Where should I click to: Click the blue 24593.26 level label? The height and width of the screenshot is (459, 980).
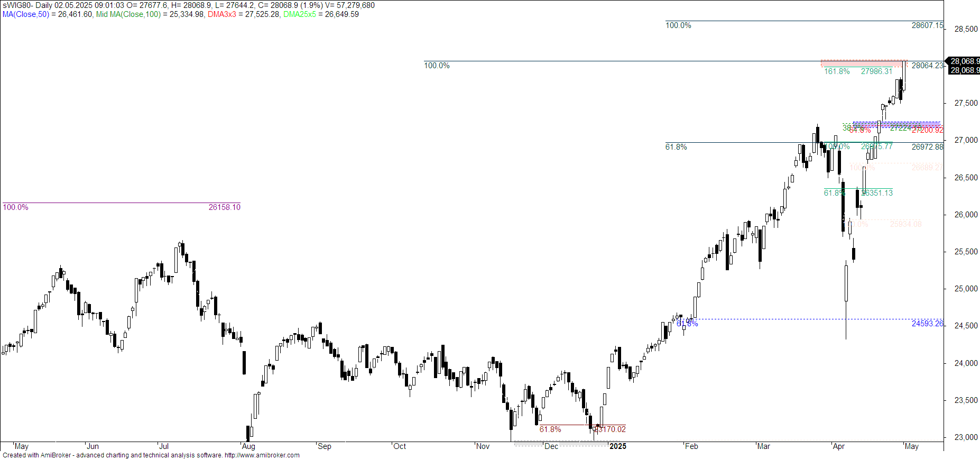pyautogui.click(x=927, y=324)
